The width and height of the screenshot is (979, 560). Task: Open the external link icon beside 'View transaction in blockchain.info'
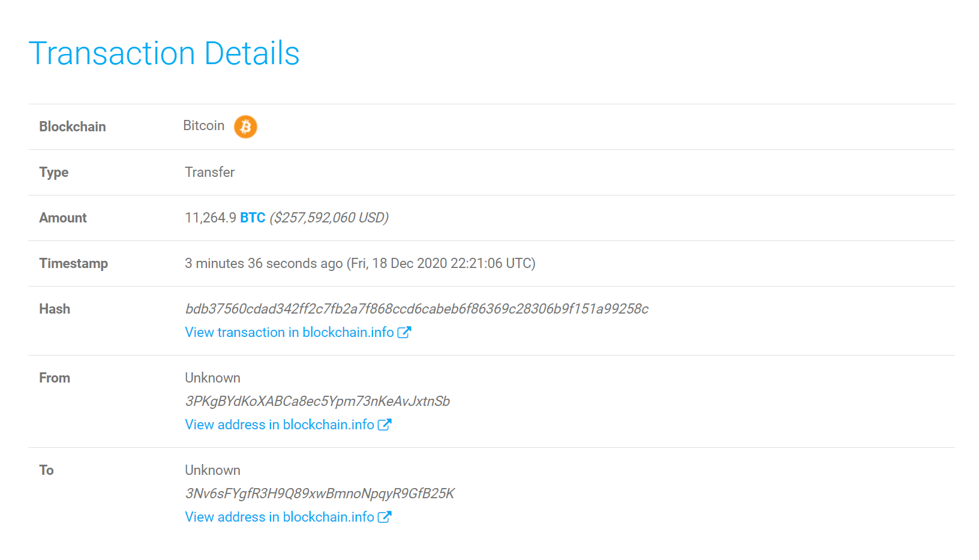coord(405,332)
